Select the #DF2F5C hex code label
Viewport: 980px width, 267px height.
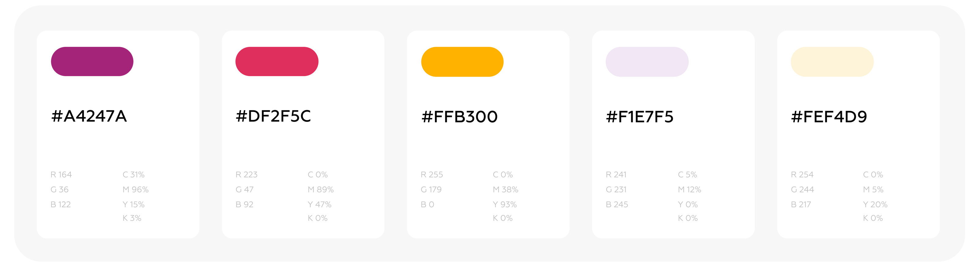pyautogui.click(x=273, y=116)
